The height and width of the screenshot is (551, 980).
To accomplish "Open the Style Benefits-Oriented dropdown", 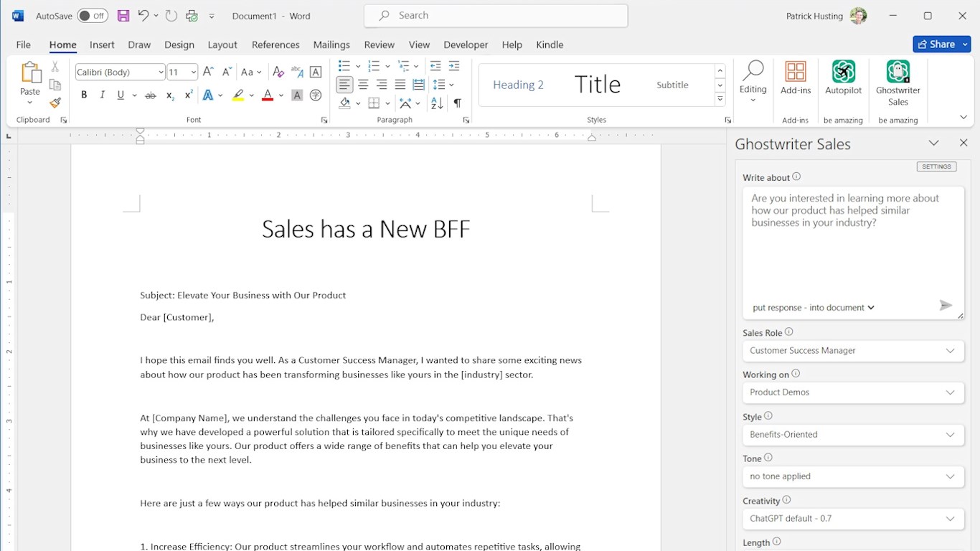I will click(853, 435).
